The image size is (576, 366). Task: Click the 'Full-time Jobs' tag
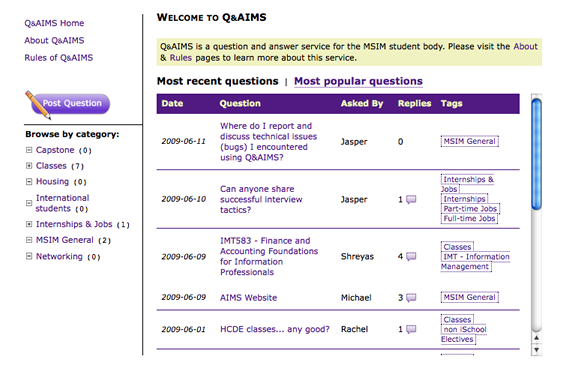coord(469,218)
